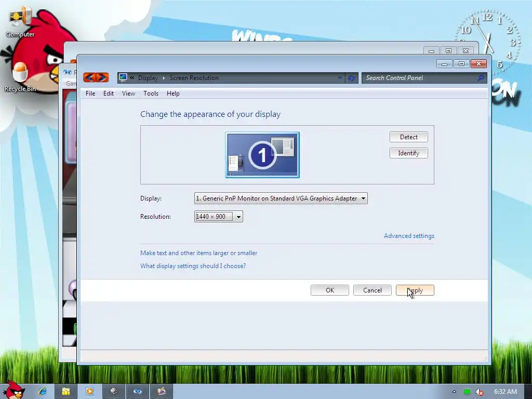Maximize the background window behind Screen Resolution
This screenshot has height=399, width=532.
[448, 51]
